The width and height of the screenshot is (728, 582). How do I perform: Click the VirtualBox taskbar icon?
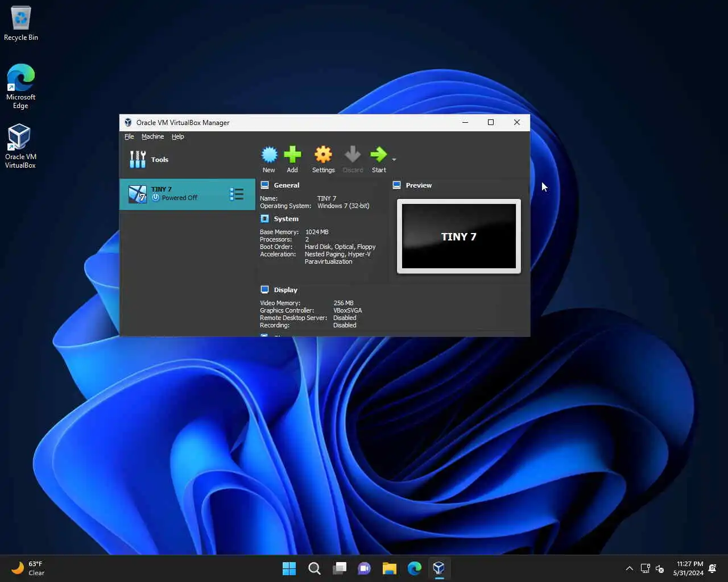(439, 568)
